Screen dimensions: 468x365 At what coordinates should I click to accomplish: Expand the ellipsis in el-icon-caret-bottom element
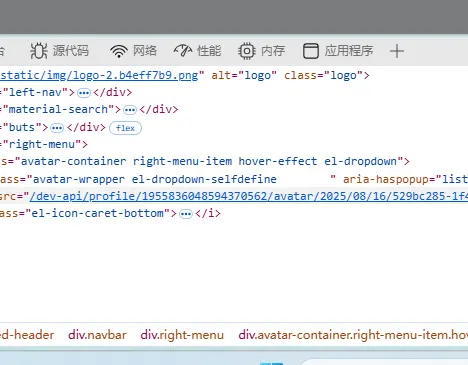tap(186, 214)
